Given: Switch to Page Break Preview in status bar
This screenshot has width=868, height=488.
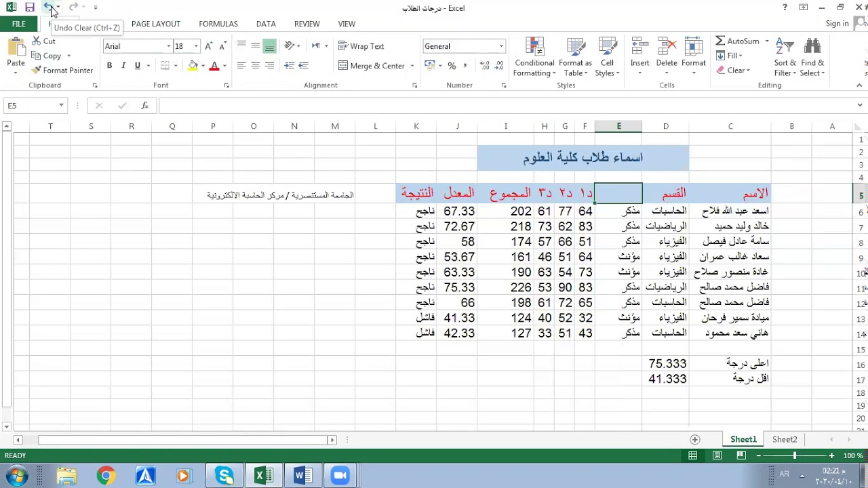Looking at the screenshot, I should pyautogui.click(x=742, y=456).
